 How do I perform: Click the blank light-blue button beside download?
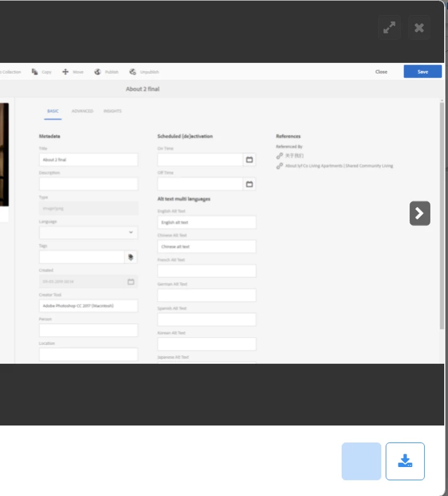click(x=361, y=461)
